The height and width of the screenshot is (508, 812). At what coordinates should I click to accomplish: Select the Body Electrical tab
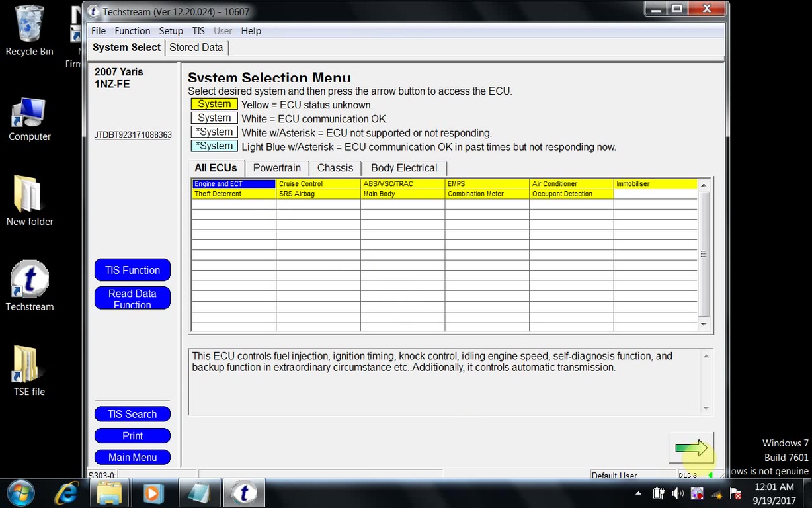tap(404, 168)
